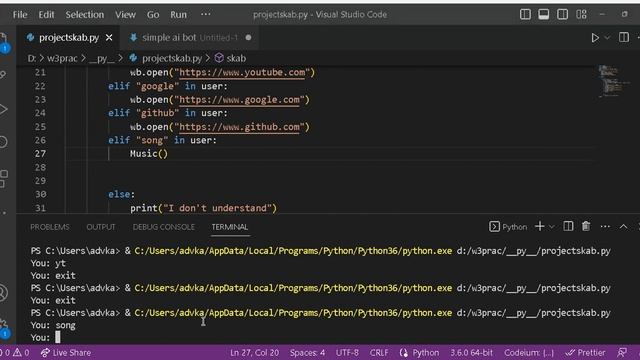Screen dimensions: 640x360
Task: Click unsaved dot on simple ai bot tab
Action: coord(248,38)
